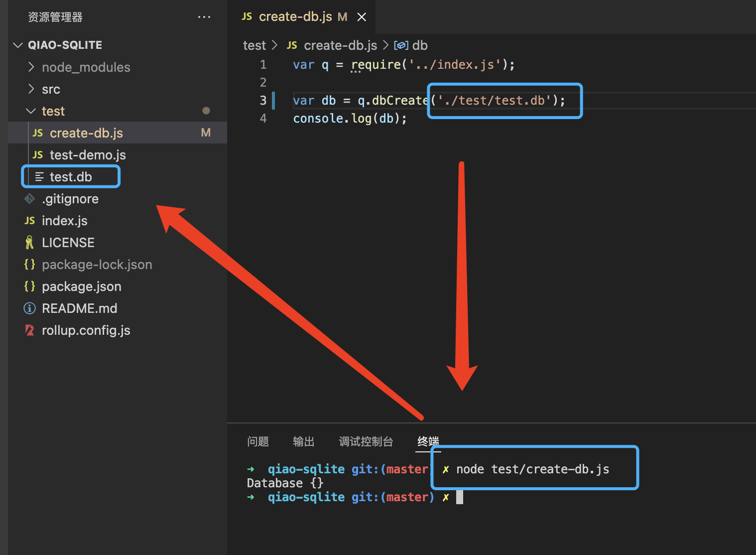Switch to the 调试控制台 panel tab
The image size is (756, 555).
click(x=366, y=441)
